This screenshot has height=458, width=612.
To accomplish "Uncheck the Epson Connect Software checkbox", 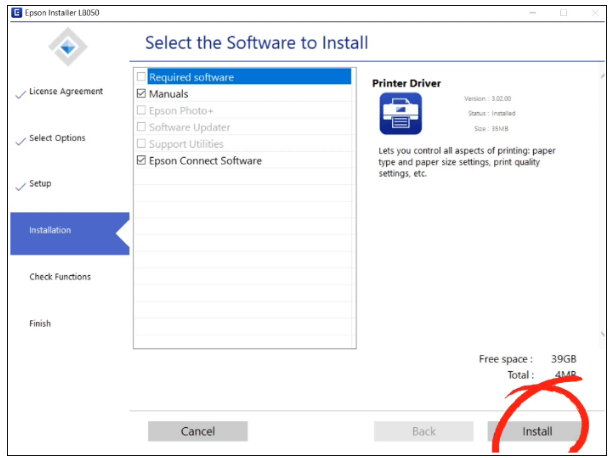I will click(141, 161).
